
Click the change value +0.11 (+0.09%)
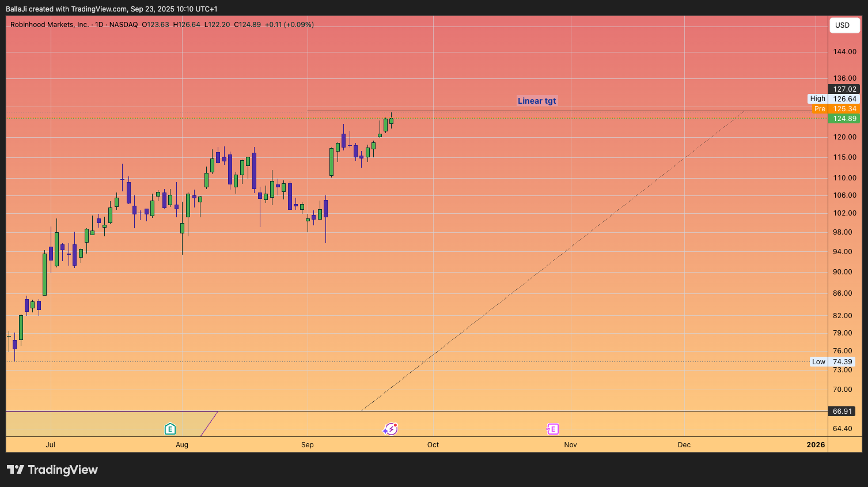pyautogui.click(x=289, y=25)
